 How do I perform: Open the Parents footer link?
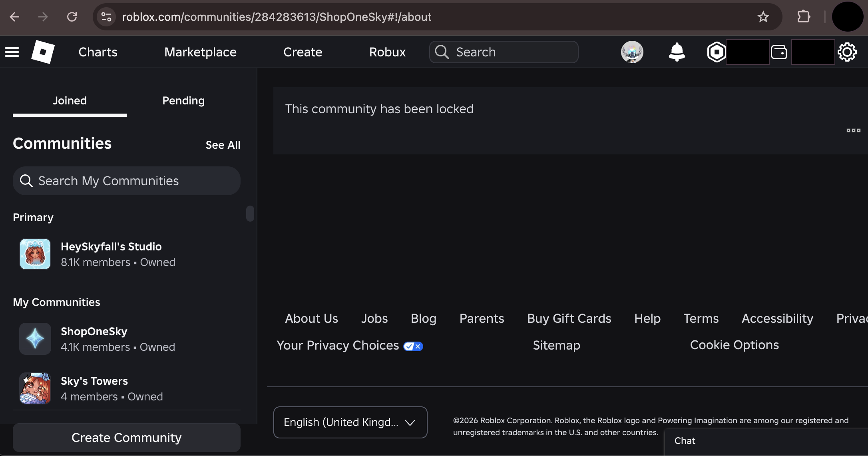click(x=482, y=318)
